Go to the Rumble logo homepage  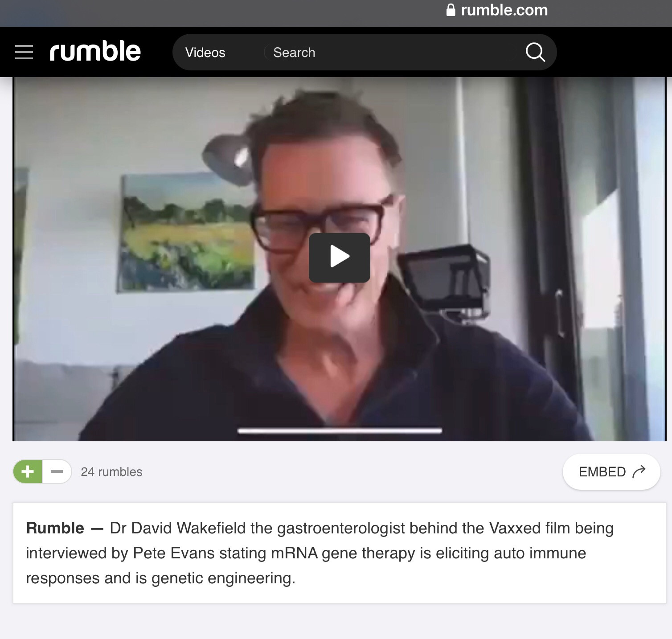(95, 51)
